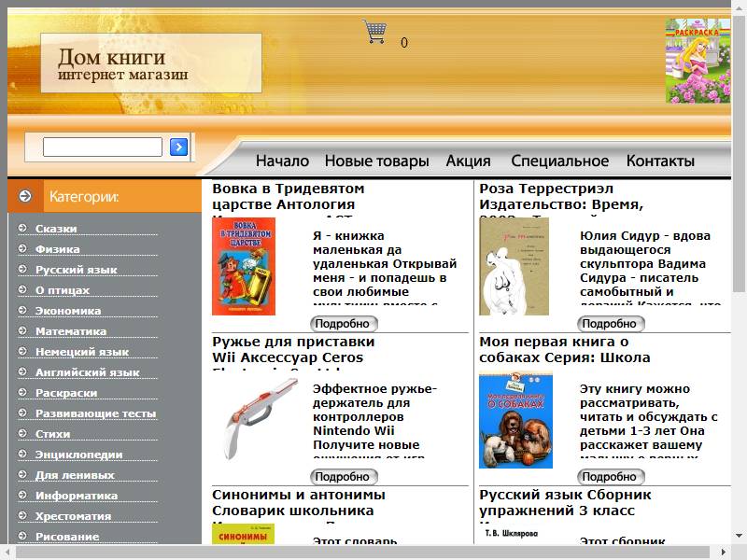Click the vertical scrollbar down arrow
Viewport: 747px width, 560px height.
[x=739, y=535]
